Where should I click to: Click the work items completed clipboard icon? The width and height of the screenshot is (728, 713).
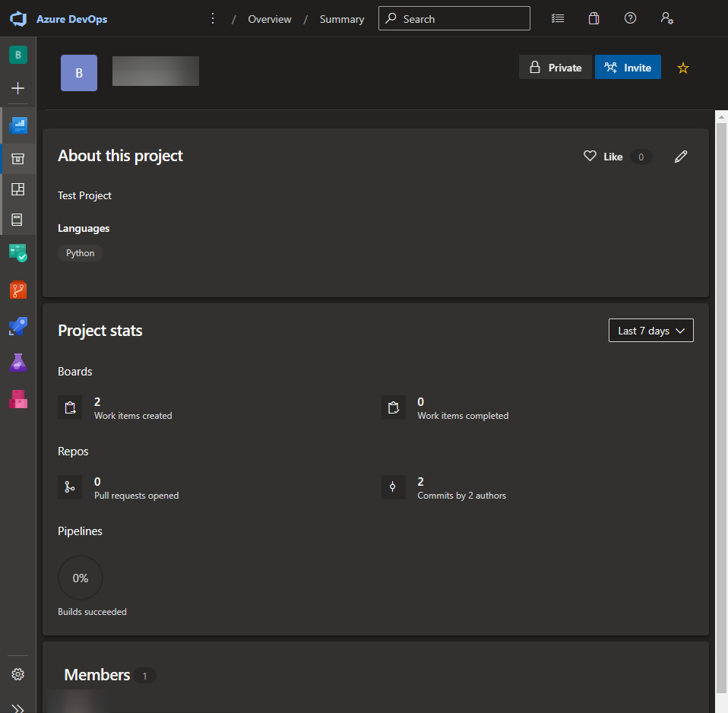[394, 407]
